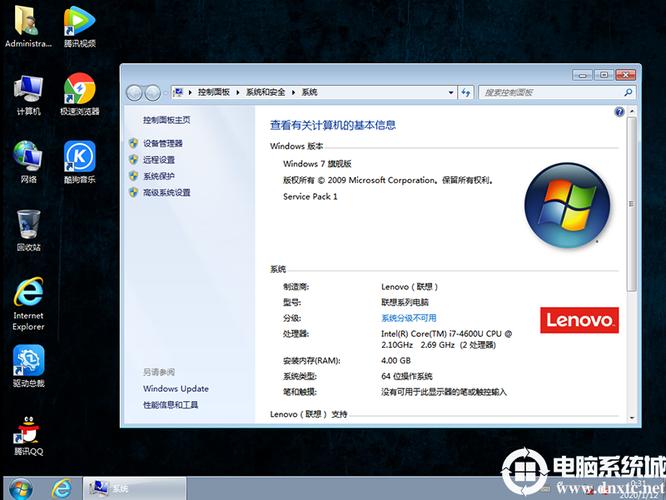Click the Lenovo logo image
This screenshot has width=666, height=500.
(x=579, y=320)
